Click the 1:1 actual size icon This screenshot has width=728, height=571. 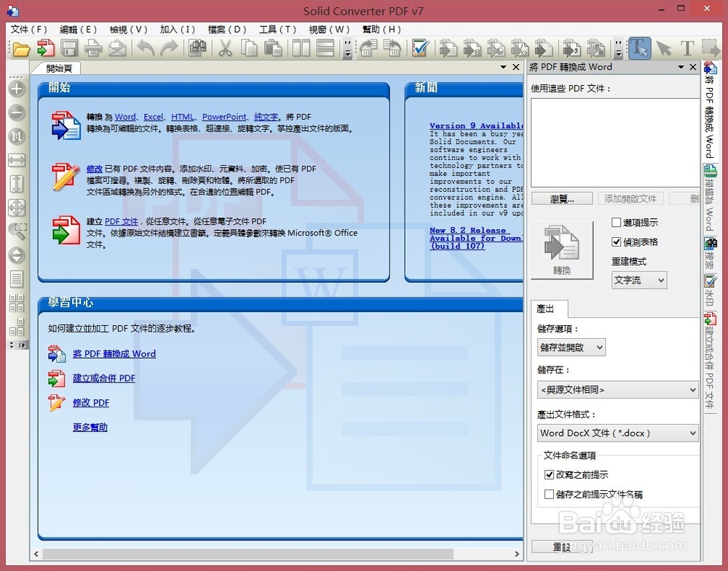[x=17, y=136]
